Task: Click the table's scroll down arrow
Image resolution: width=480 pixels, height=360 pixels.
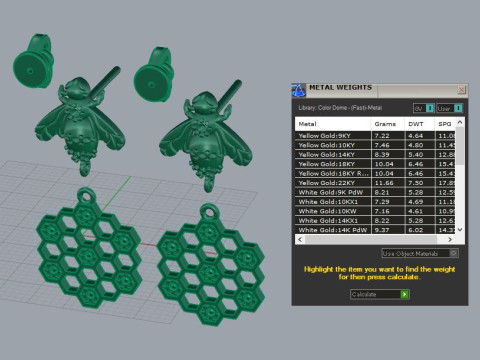Action: (x=460, y=229)
